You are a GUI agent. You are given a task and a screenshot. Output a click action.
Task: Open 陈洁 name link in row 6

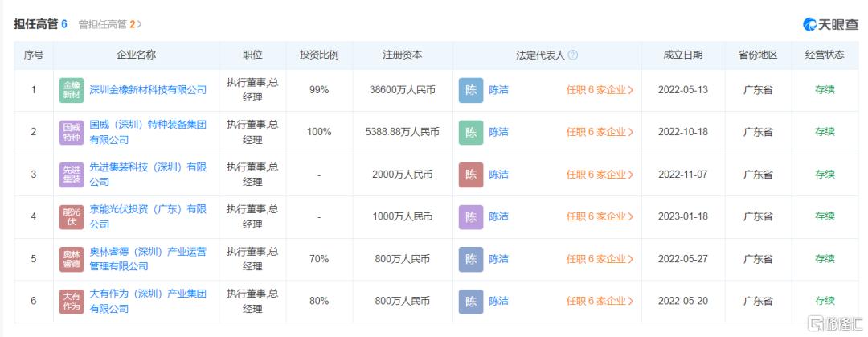(498, 301)
